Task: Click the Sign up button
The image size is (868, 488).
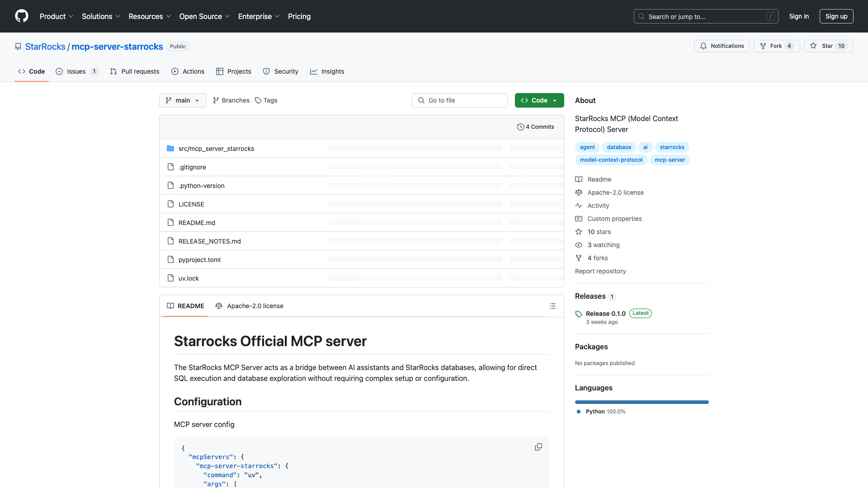Action: coord(836,16)
